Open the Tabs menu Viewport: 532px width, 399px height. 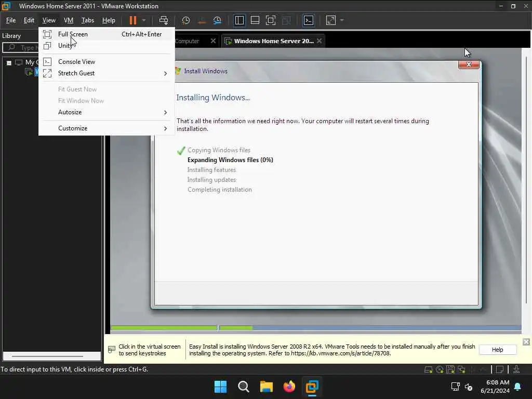[87, 20]
